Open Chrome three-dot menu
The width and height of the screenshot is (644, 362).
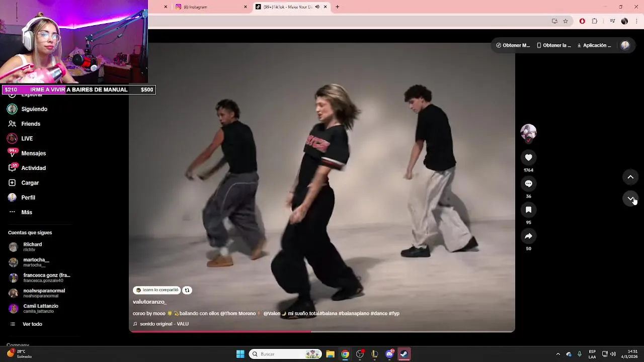click(637, 21)
